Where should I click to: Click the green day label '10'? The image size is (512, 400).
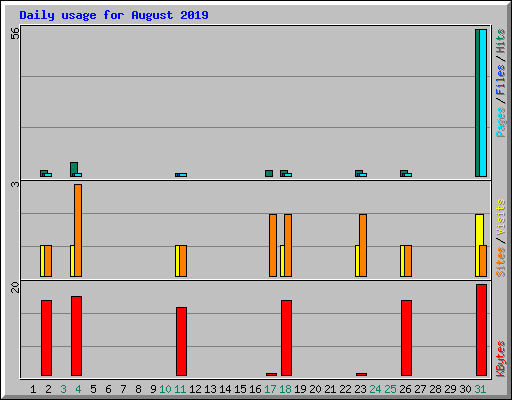(165, 389)
